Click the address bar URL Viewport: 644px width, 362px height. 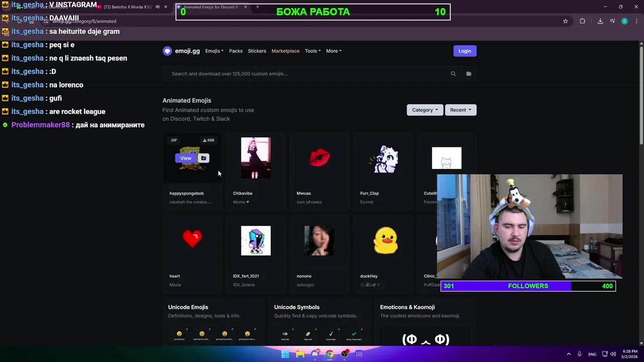pyautogui.click(x=85, y=21)
